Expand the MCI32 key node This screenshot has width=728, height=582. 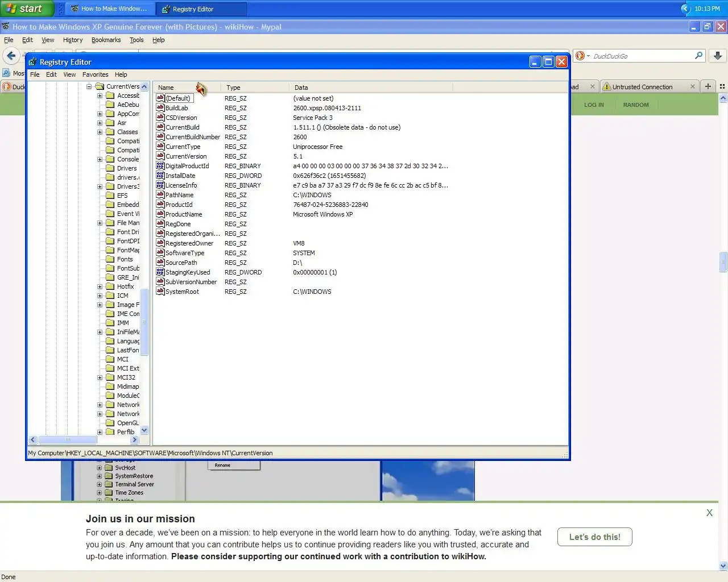[100, 377]
